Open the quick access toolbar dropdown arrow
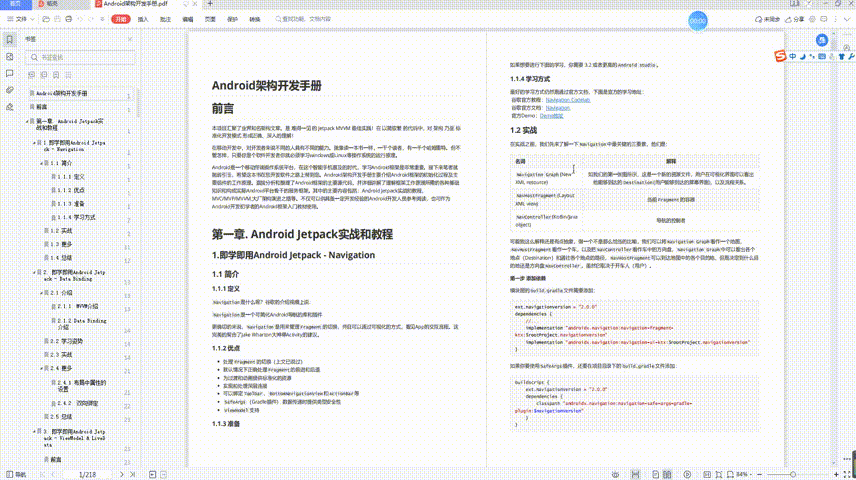Screen dimensions: 856x480 point(102,19)
